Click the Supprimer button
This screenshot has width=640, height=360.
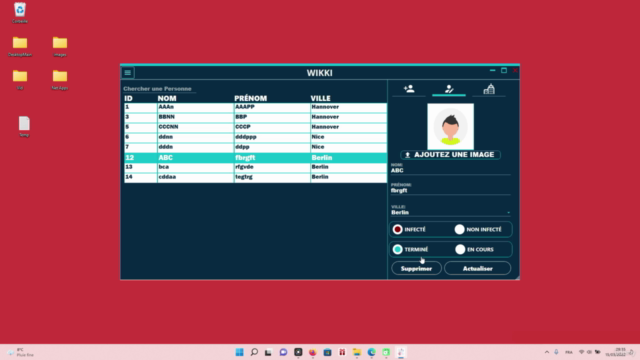tap(416, 269)
